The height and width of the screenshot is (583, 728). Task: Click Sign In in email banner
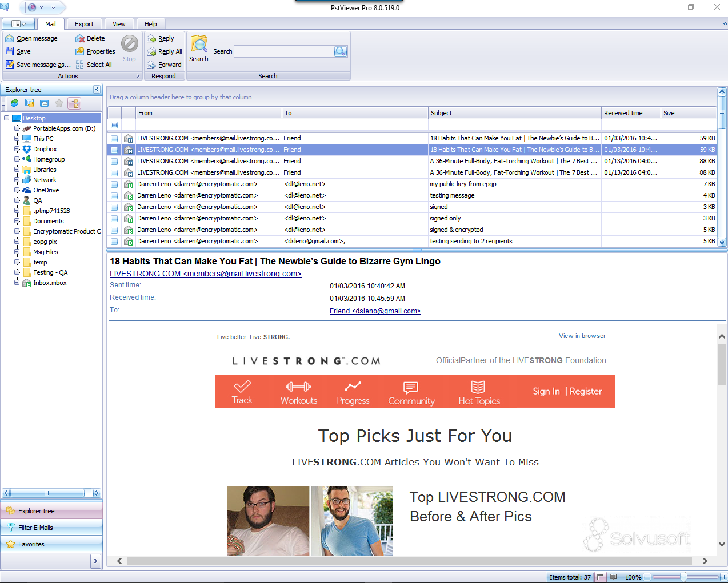click(546, 391)
